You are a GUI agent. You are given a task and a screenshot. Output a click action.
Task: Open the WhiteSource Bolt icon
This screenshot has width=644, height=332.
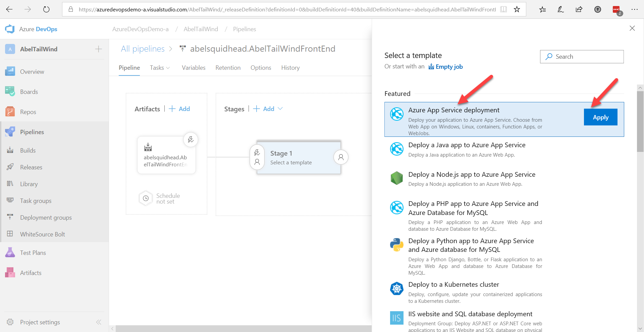[x=10, y=234]
